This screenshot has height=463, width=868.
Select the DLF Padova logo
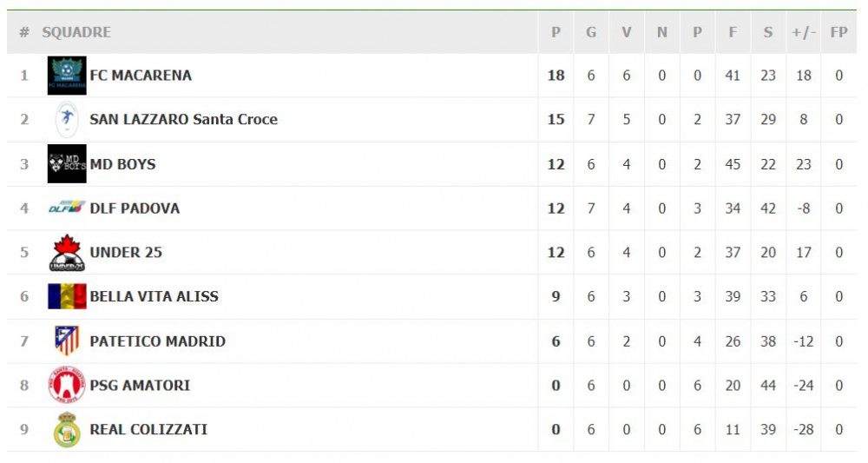(67, 208)
